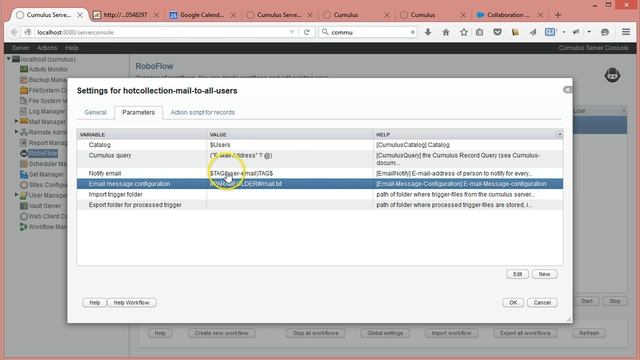
Task: Open the URL history dropdown arrow
Action: pos(291,32)
